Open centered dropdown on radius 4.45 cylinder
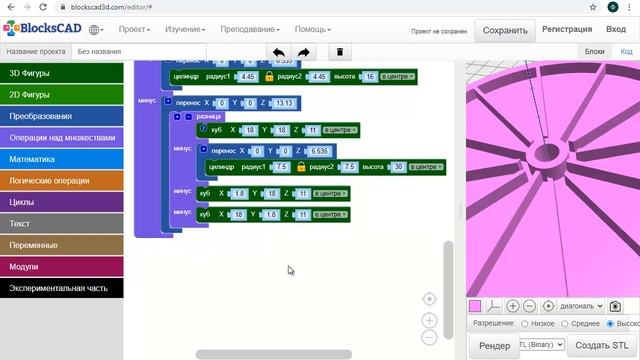 point(397,76)
